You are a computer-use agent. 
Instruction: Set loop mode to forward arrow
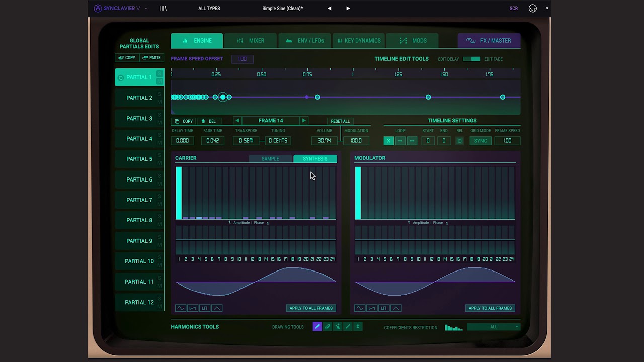click(x=400, y=141)
